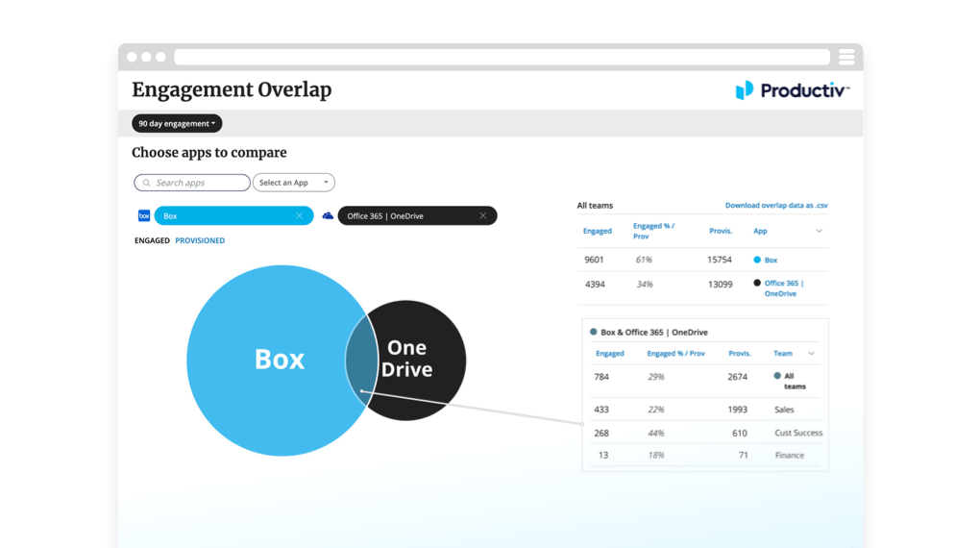This screenshot has width=980, height=548.
Task: Click the search magnifier icon
Action: coord(146,183)
